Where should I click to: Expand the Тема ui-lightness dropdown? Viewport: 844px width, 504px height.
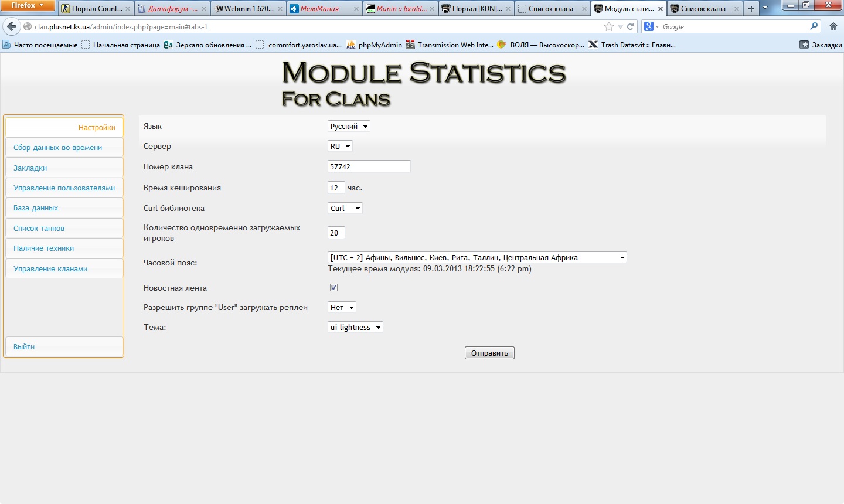[355, 328]
